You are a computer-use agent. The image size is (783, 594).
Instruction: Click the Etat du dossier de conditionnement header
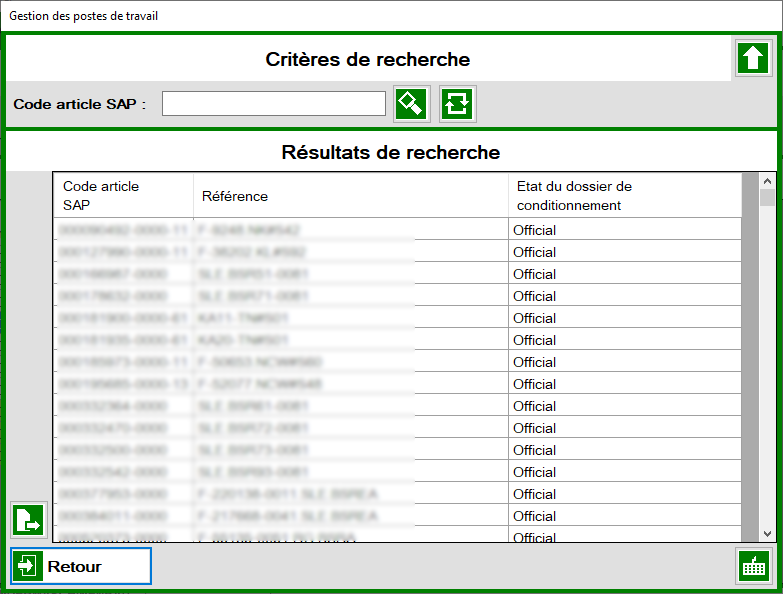(x=625, y=196)
